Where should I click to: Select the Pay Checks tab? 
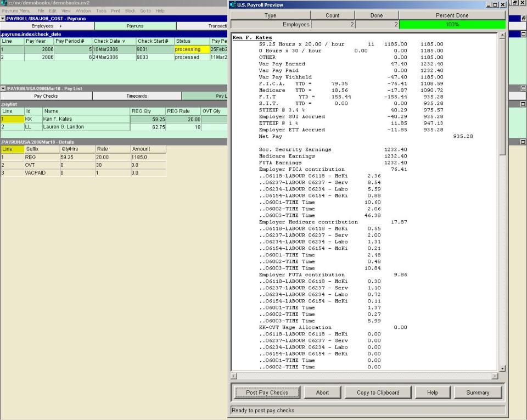point(46,96)
